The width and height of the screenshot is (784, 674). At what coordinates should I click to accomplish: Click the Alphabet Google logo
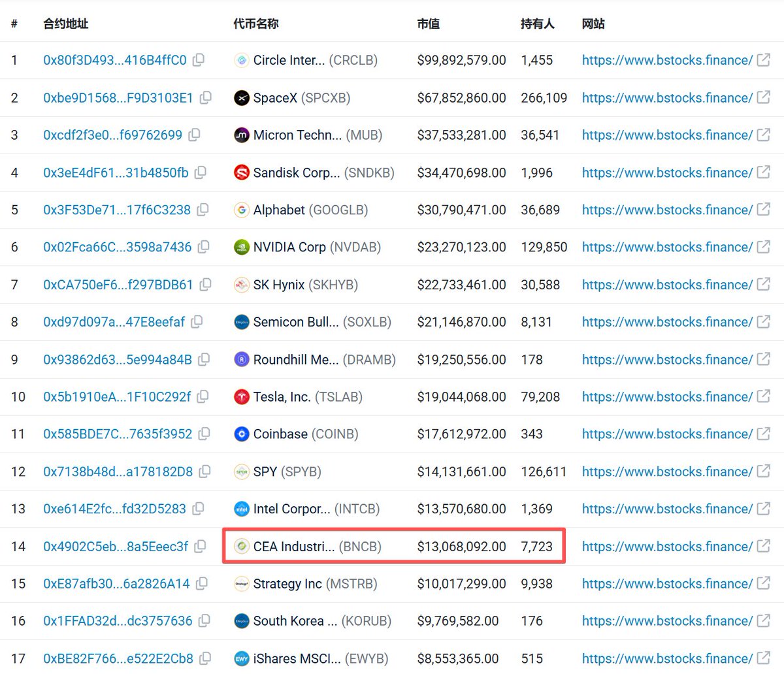point(242,210)
